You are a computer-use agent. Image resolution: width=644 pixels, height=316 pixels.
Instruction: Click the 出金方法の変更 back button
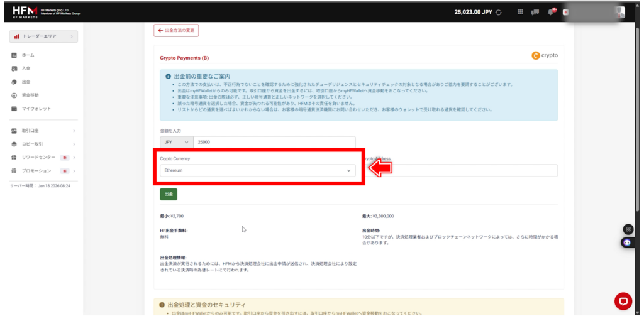click(176, 30)
